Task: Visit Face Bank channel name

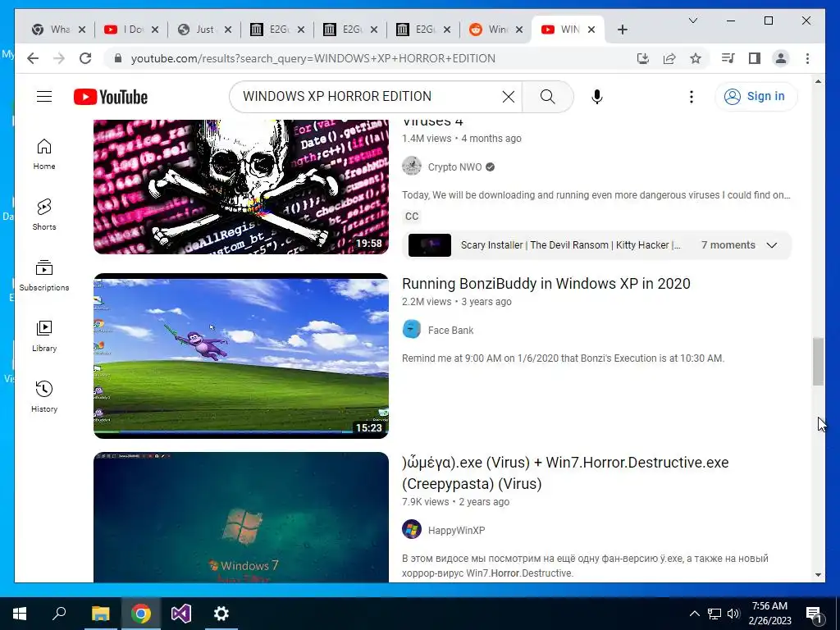Action: [450, 331]
